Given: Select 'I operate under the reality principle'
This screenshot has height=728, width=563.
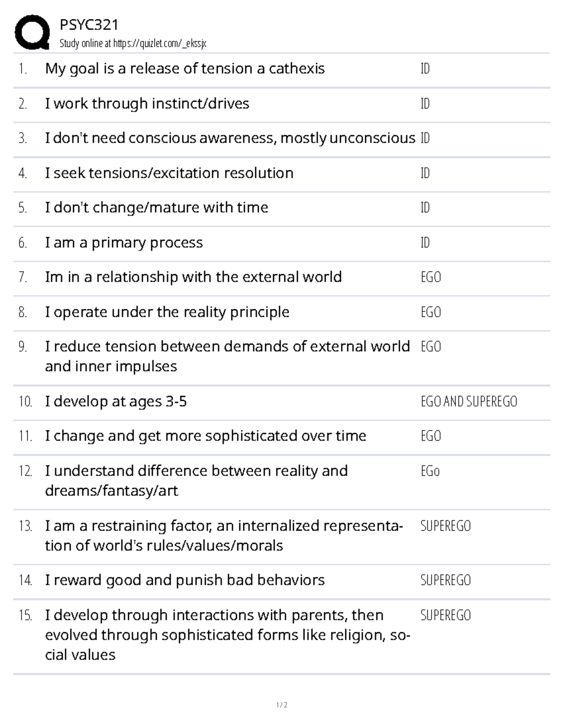Looking at the screenshot, I should coord(167,312).
